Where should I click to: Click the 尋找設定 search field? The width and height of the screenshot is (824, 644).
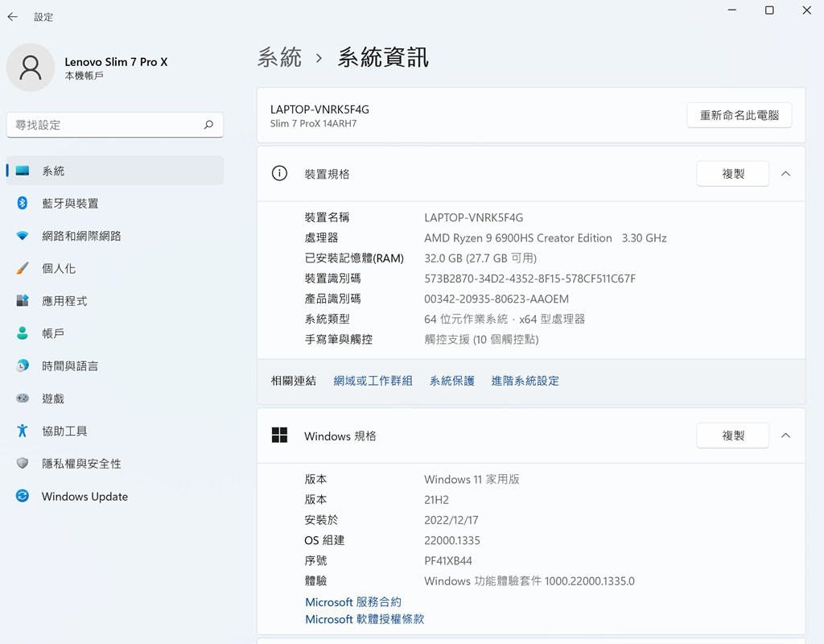pyautogui.click(x=105, y=125)
